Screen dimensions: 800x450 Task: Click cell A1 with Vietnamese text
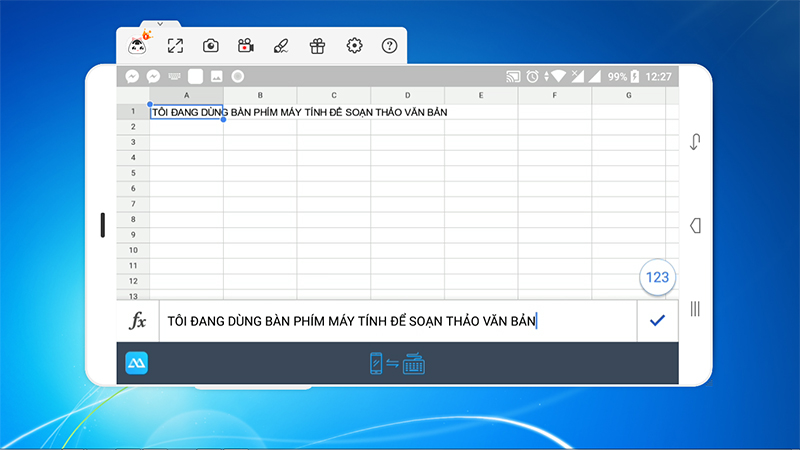(x=186, y=112)
